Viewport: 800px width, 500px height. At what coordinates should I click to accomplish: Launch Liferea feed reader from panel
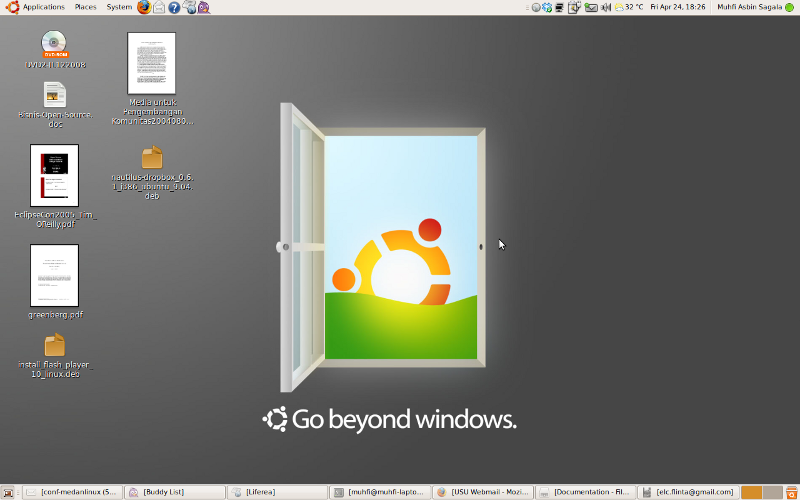pos(189,7)
